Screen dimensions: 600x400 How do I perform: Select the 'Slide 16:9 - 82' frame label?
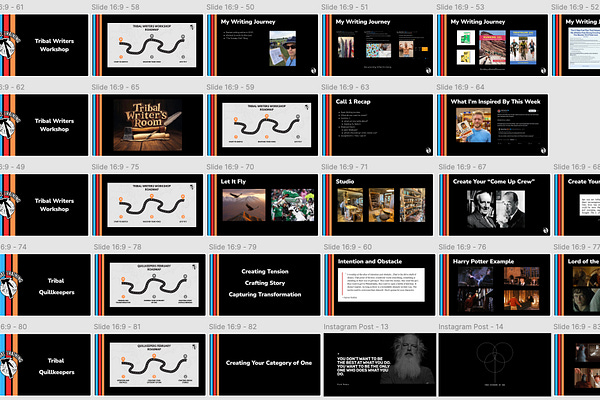(233, 327)
